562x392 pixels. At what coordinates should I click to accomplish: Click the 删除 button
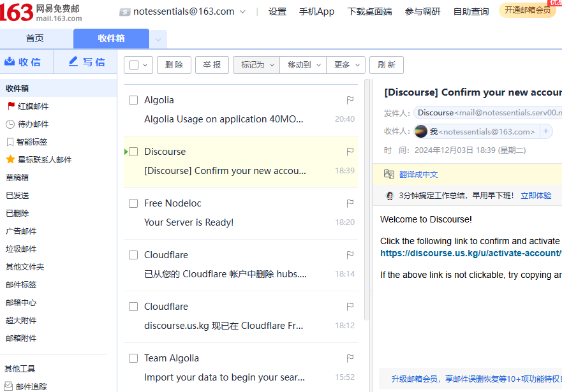click(x=174, y=65)
